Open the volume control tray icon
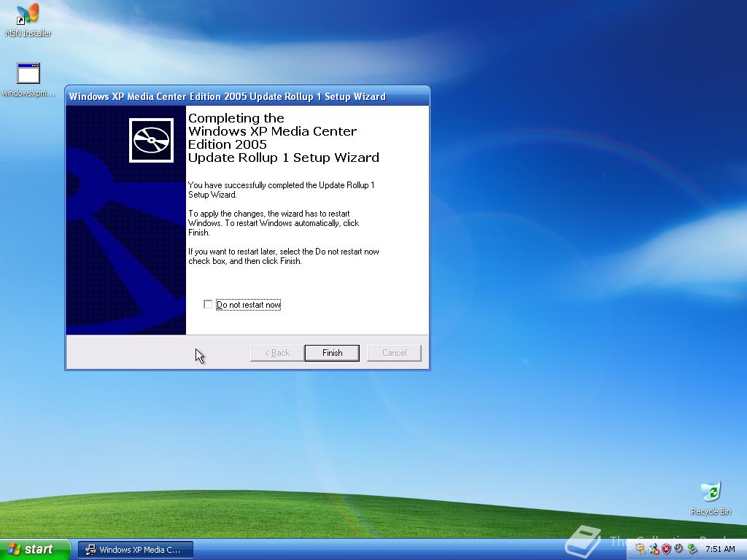The height and width of the screenshot is (560, 747). pos(678,548)
